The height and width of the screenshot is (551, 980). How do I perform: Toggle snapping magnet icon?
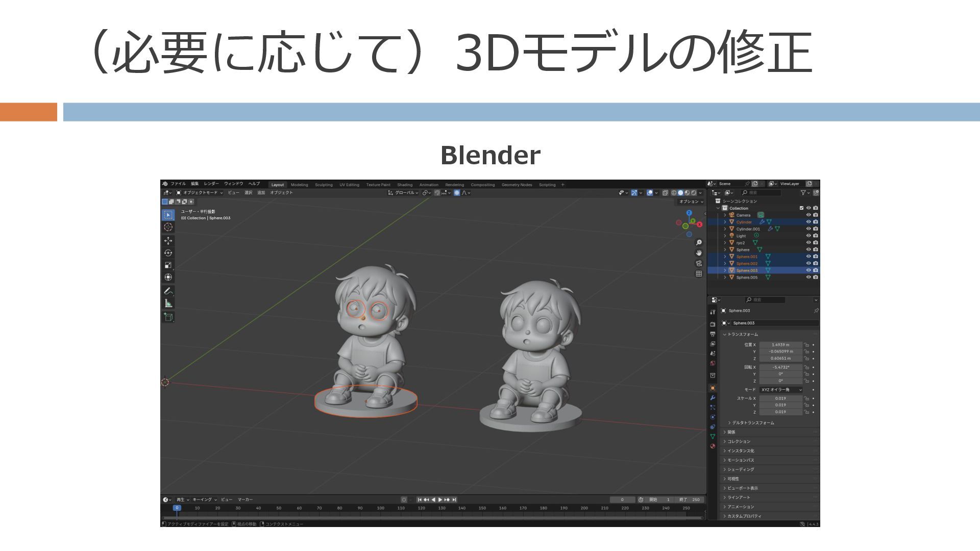(437, 193)
